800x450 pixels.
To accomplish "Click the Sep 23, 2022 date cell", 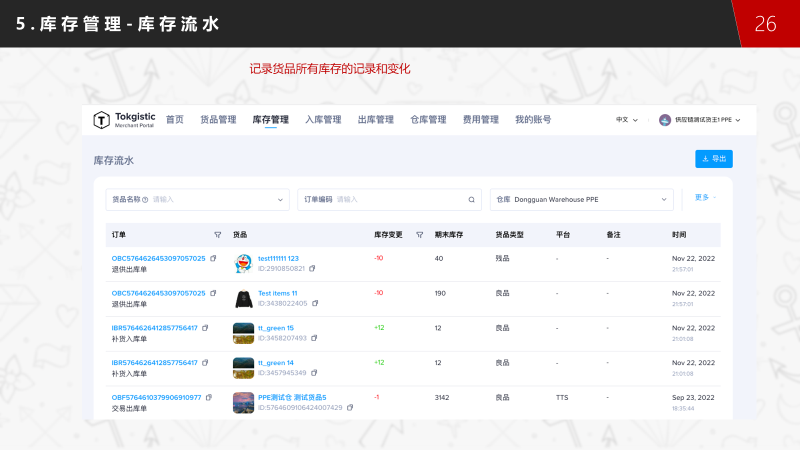I will click(693, 397).
